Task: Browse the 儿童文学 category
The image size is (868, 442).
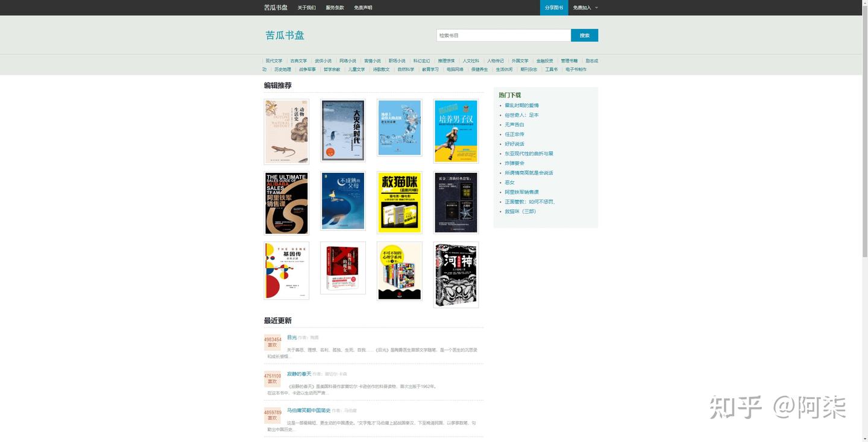Action: click(357, 69)
